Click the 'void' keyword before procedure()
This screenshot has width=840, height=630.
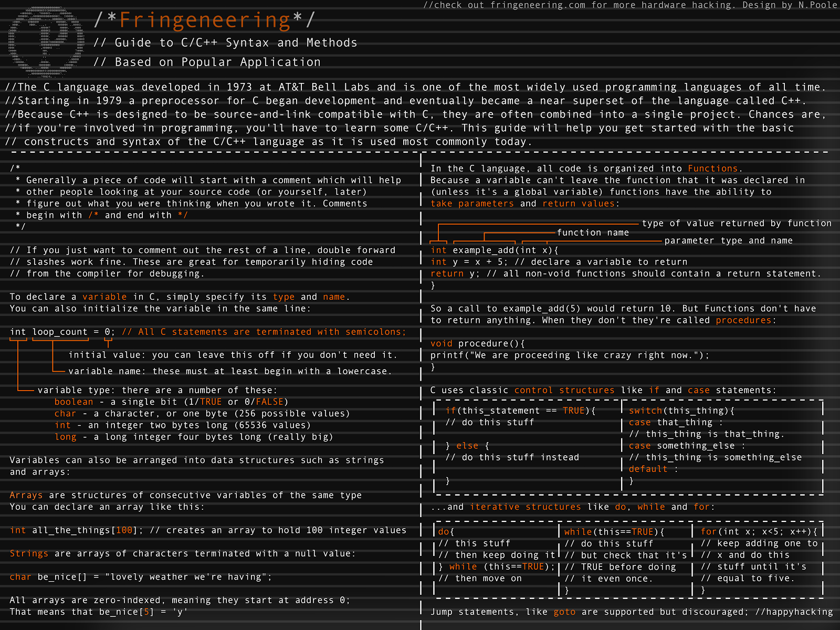point(441,343)
